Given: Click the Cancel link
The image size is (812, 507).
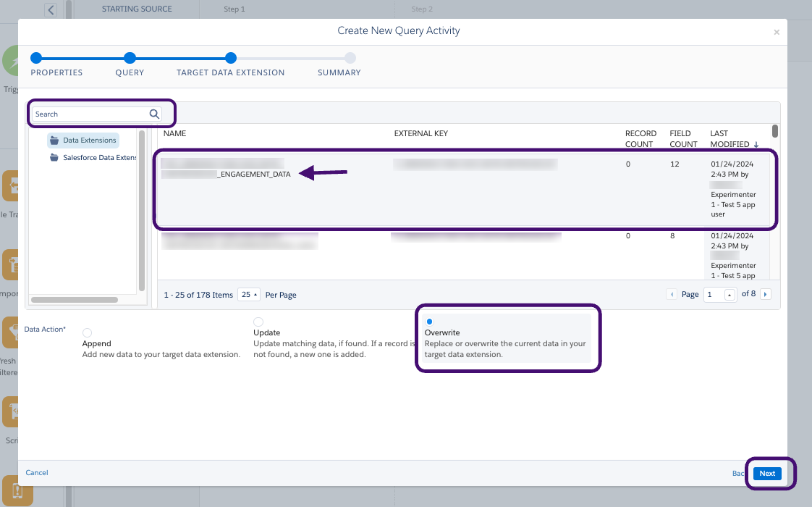Looking at the screenshot, I should point(37,473).
